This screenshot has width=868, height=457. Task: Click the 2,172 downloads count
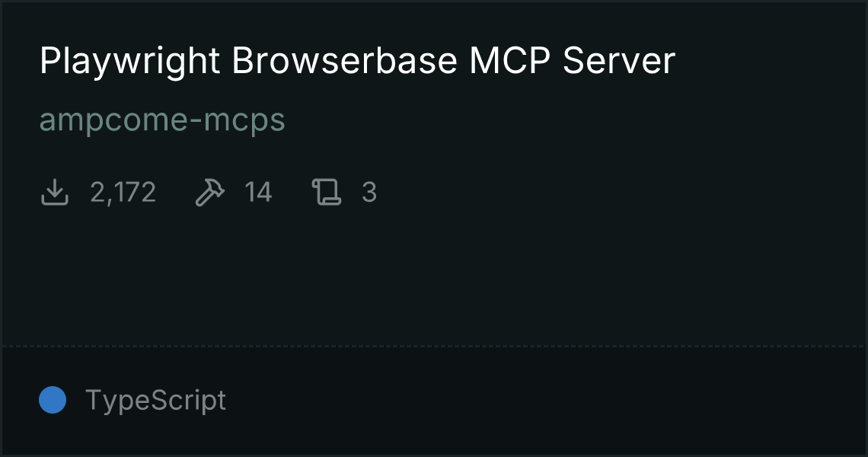[123, 193]
